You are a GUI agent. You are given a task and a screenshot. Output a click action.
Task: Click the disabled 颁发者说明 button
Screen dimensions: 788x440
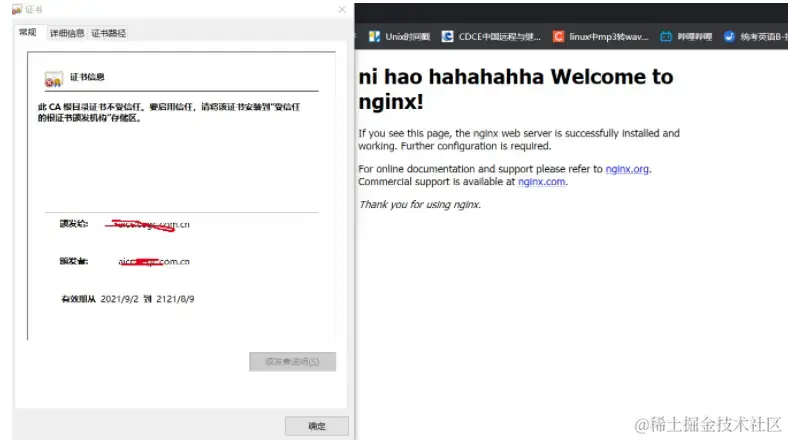(292, 362)
